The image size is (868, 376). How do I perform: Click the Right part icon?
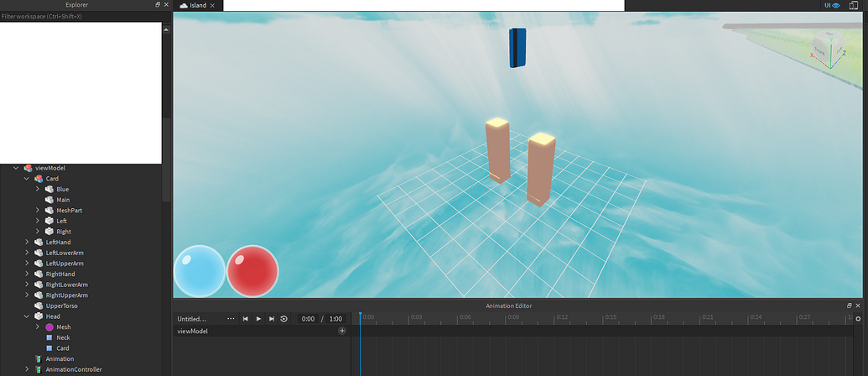[49, 232]
